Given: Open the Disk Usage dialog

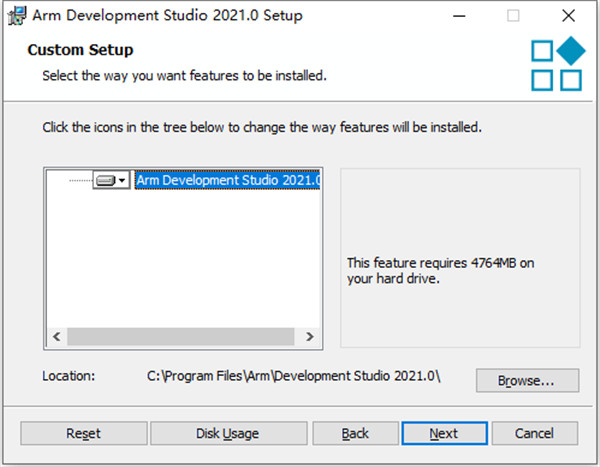Looking at the screenshot, I should 227,433.
